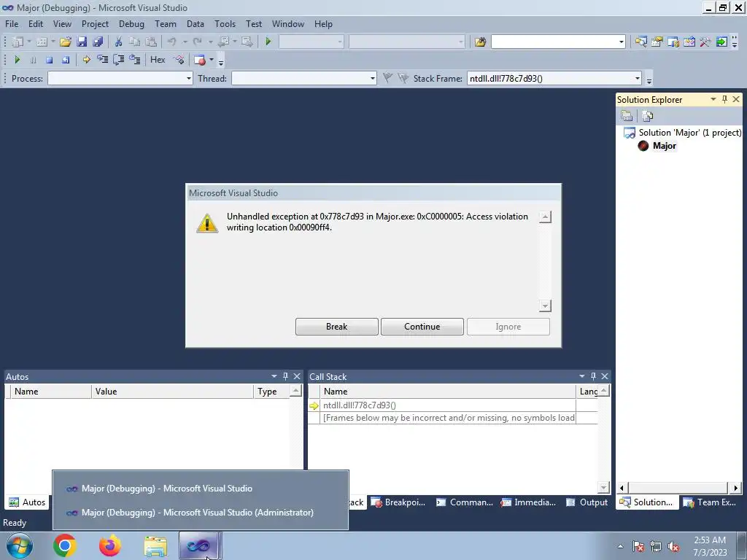Open Breakpoints window dropdown arrow
This screenshot has height=560, width=747.
[x=212, y=60]
